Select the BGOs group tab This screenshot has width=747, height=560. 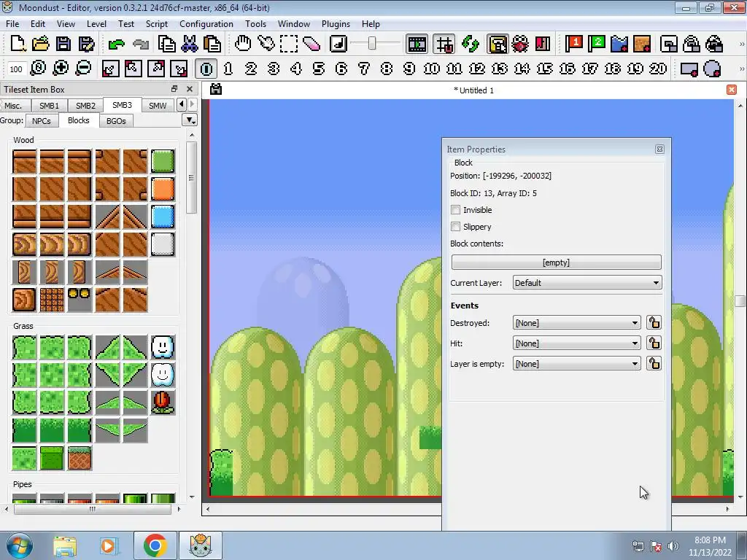coord(116,121)
